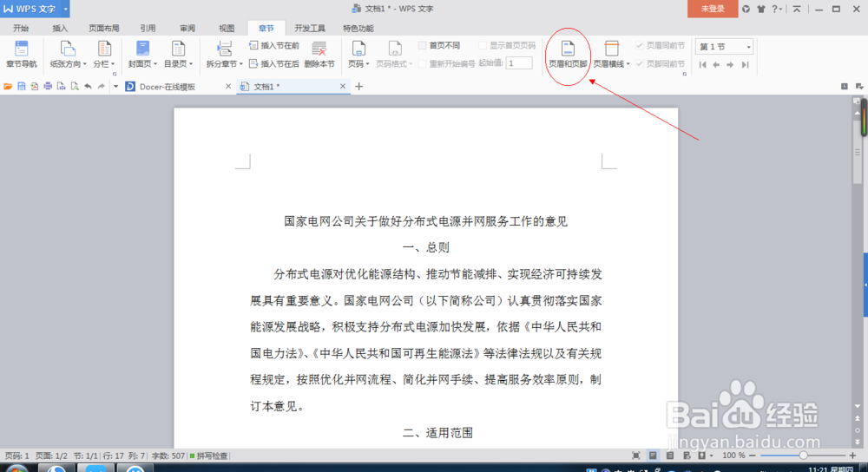Switch to the 引用 ribbon tab
Screen dimensions: 868x472
tap(148, 29)
